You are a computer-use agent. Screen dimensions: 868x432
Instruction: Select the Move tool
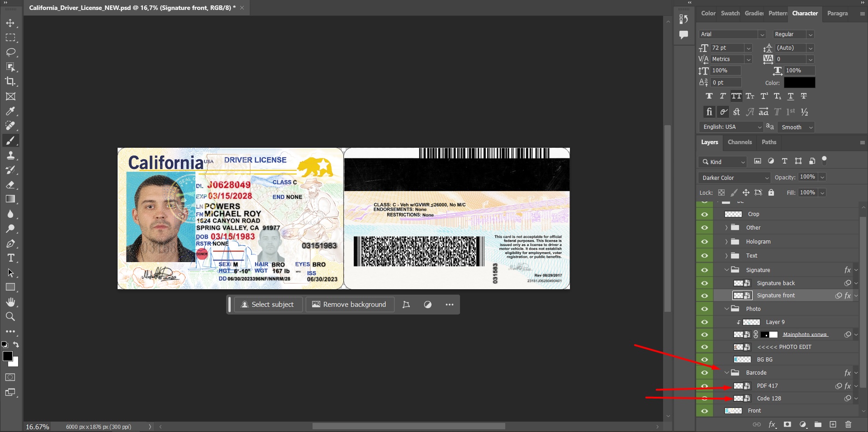tap(11, 23)
